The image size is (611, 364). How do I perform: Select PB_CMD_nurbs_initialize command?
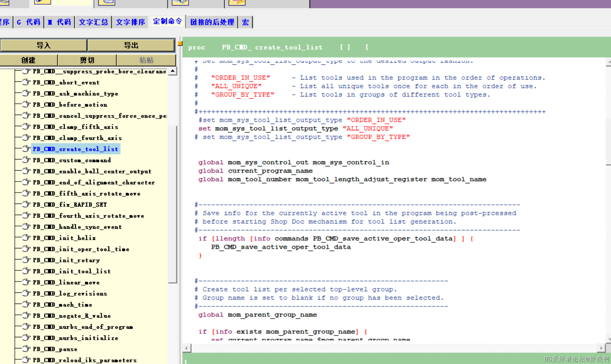pyautogui.click(x=75, y=338)
